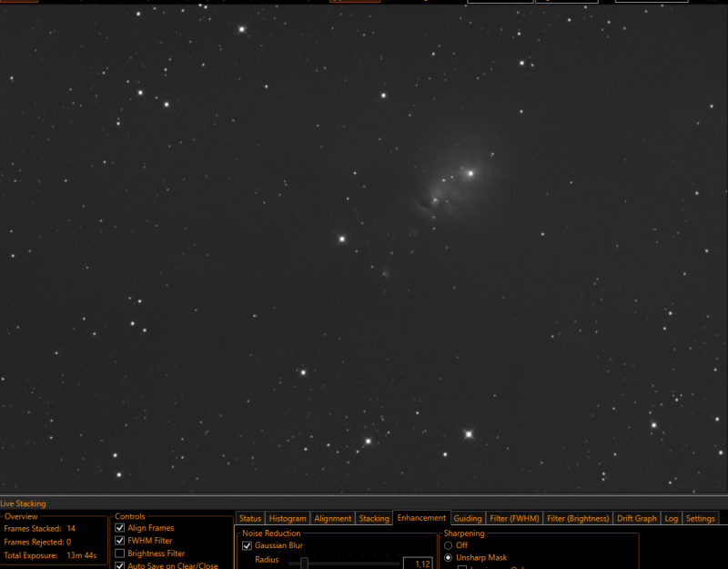The width and height of the screenshot is (728, 569).
Task: Set Sharpening to Off
Action: [448, 545]
